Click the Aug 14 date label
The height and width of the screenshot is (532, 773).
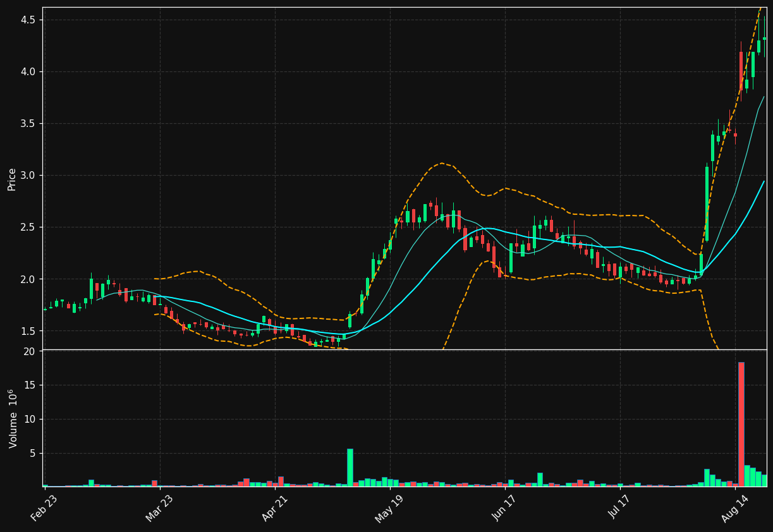(x=734, y=508)
